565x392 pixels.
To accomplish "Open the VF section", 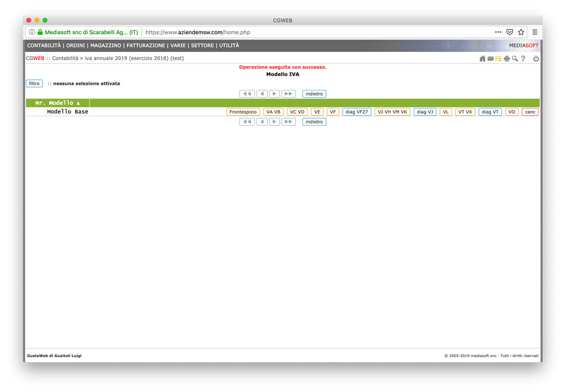I will [x=333, y=112].
